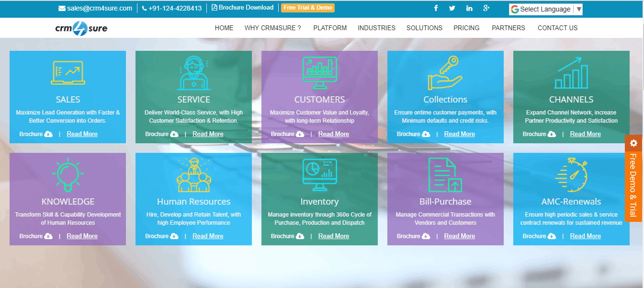The width and height of the screenshot is (644, 288).
Task: Click the 'Maximize Lead Generation' description text
Action: pos(68,116)
